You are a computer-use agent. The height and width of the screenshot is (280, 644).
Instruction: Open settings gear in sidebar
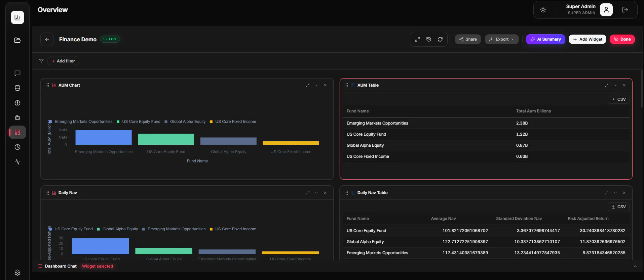tap(17, 273)
